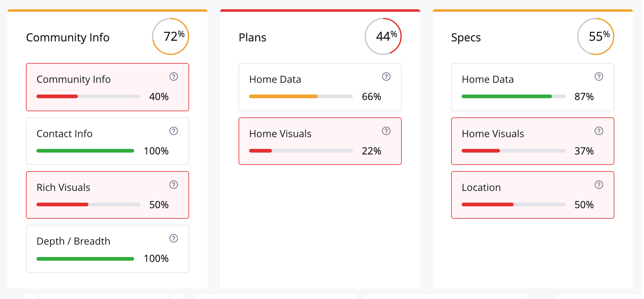Click the 44% Plans score circle
The image size is (644, 299).
(383, 36)
